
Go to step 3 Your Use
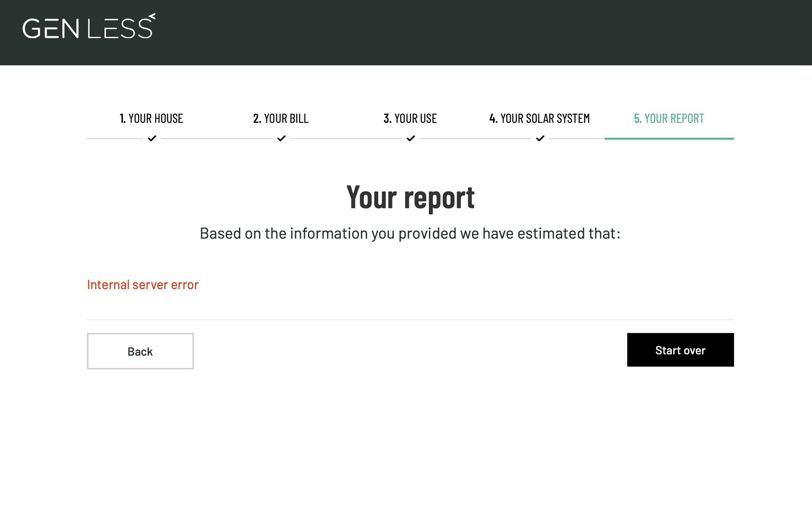[x=410, y=119]
